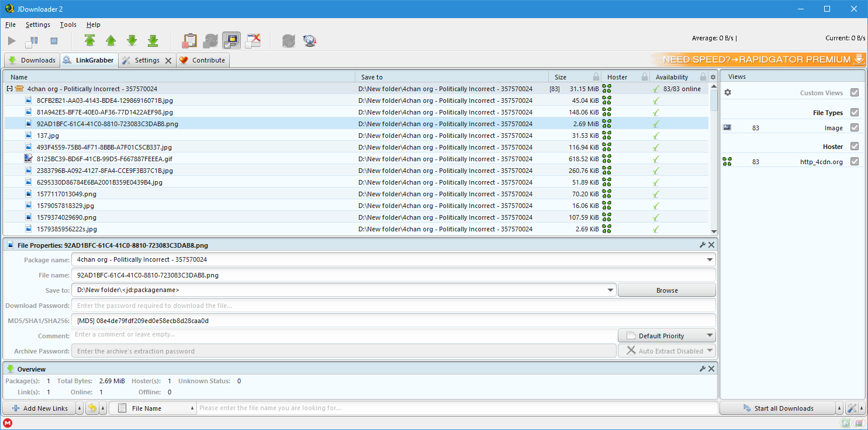Toggle the Custom Views checkbox

click(x=855, y=92)
